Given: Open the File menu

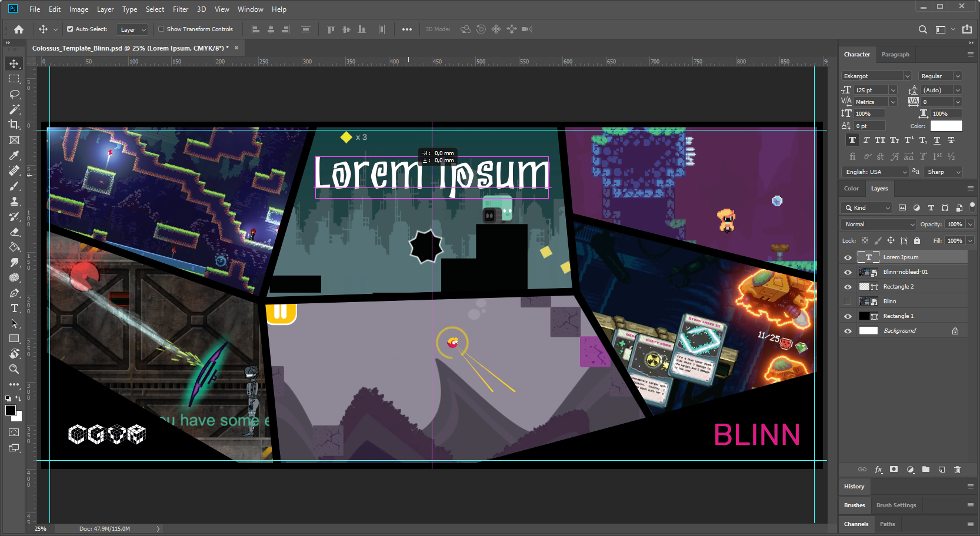Looking at the screenshot, I should click(35, 9).
